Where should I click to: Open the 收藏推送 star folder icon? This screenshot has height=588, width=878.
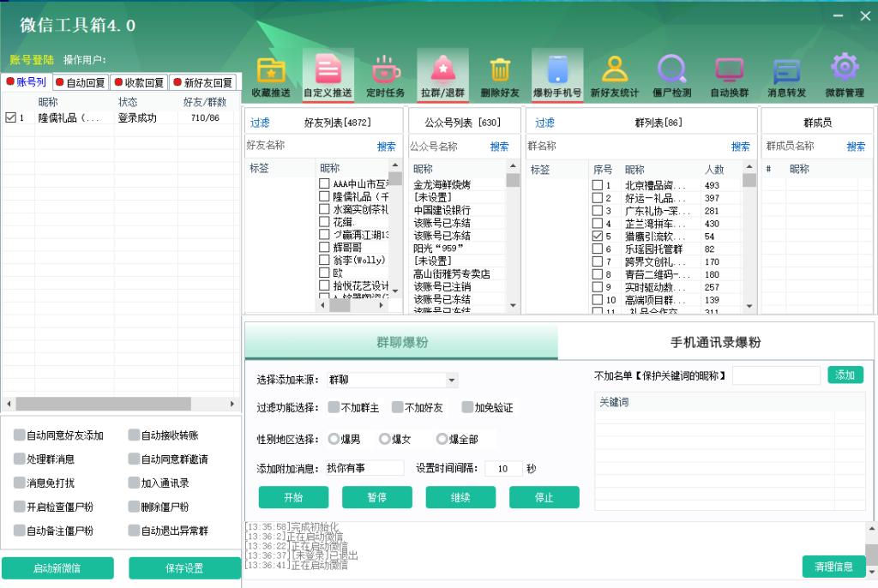pyautogui.click(x=271, y=69)
